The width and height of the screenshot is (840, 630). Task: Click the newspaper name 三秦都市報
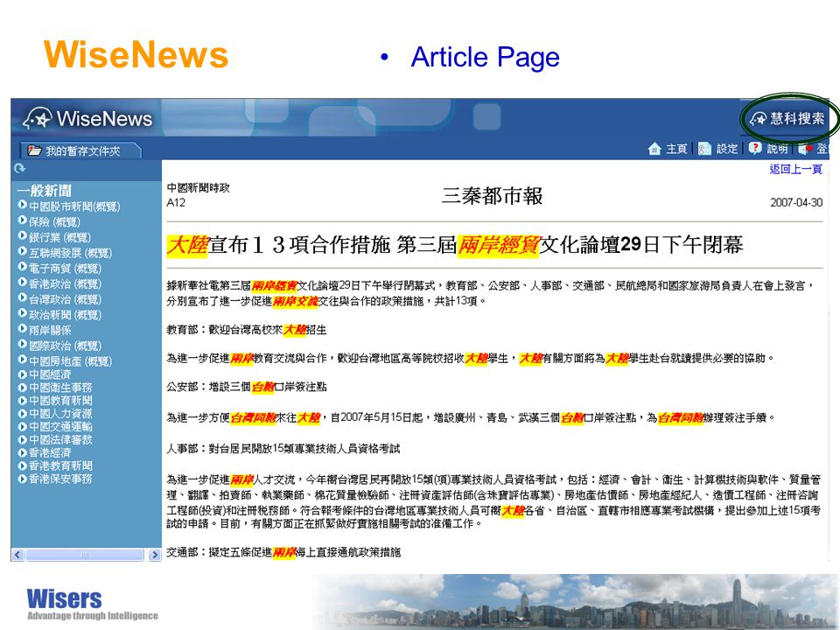(x=492, y=195)
